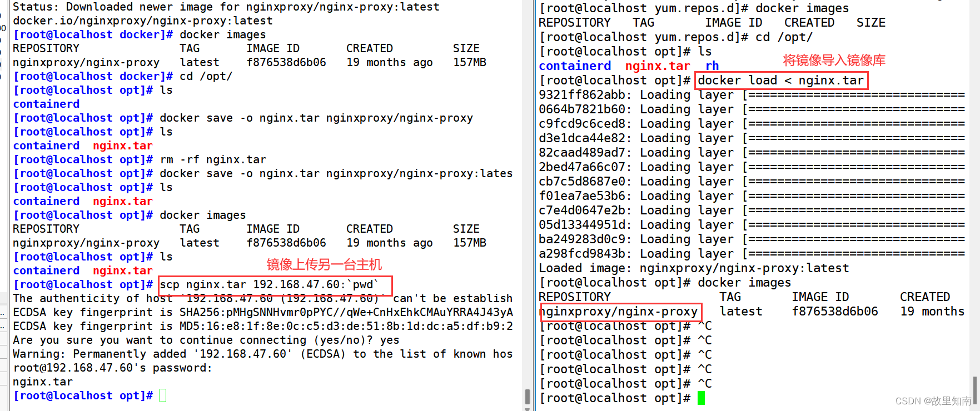Select the 'docker load < nginx.tar' command
The width and height of the screenshot is (980, 411).
[x=781, y=81]
